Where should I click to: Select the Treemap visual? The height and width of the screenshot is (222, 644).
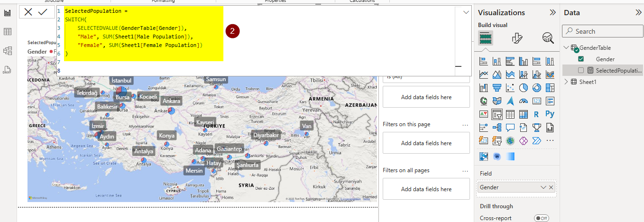[x=550, y=88]
